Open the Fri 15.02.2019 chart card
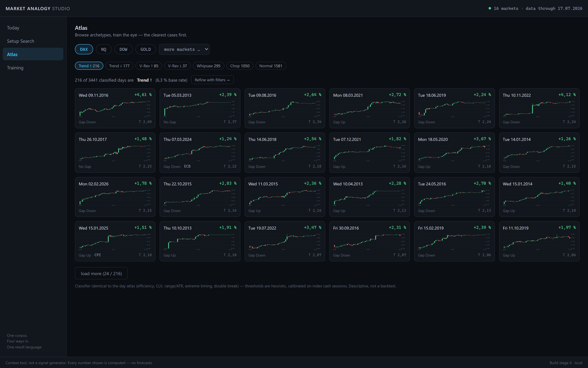 coord(454,241)
